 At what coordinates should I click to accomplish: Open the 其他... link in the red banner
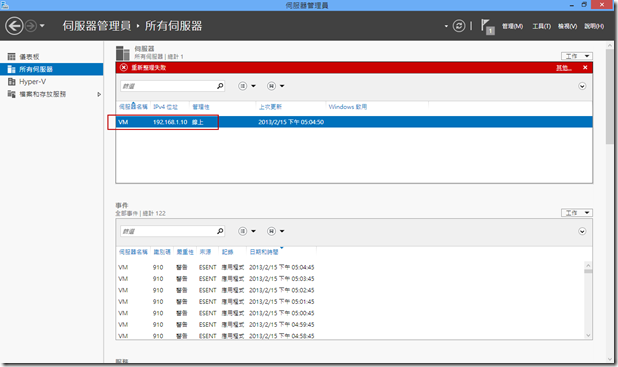pos(564,68)
